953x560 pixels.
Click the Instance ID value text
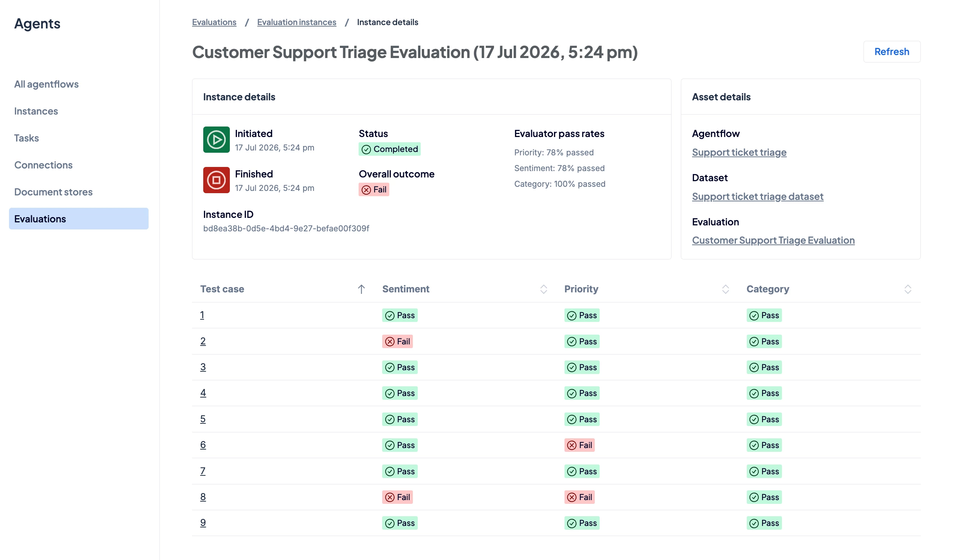(x=286, y=228)
